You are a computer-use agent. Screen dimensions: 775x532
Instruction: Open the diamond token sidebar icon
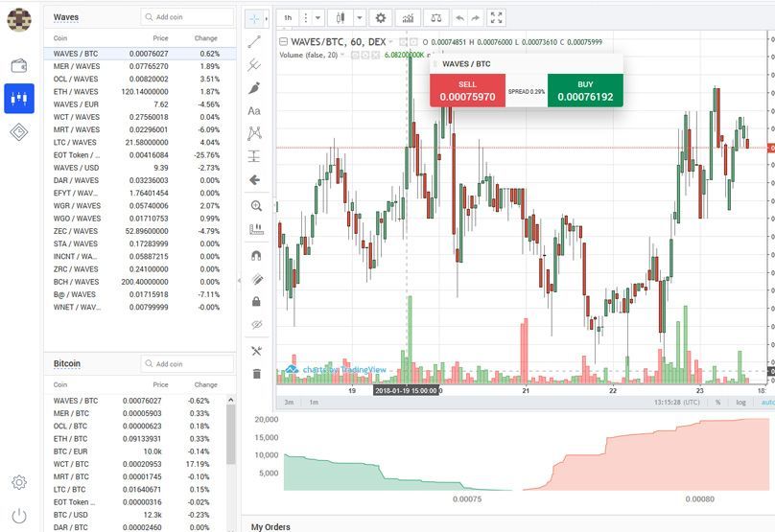tap(19, 132)
